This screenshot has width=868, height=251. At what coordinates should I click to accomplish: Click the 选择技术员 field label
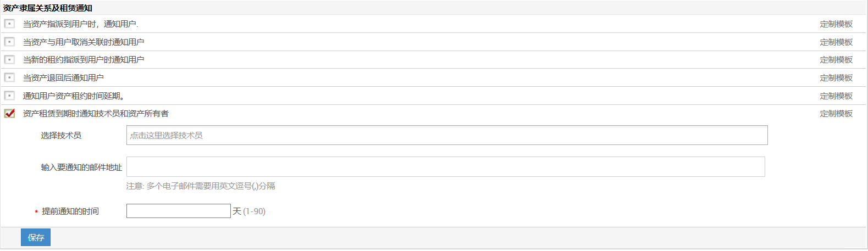[x=61, y=136]
